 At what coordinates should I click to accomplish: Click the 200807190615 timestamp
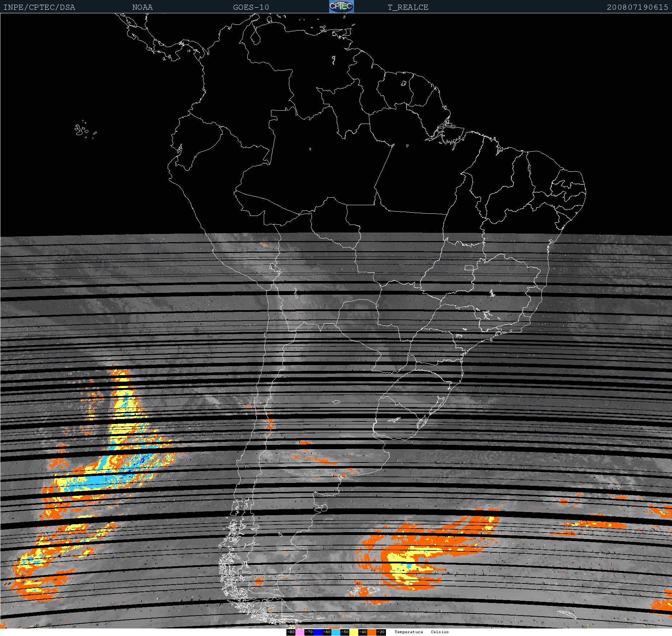click(637, 7)
